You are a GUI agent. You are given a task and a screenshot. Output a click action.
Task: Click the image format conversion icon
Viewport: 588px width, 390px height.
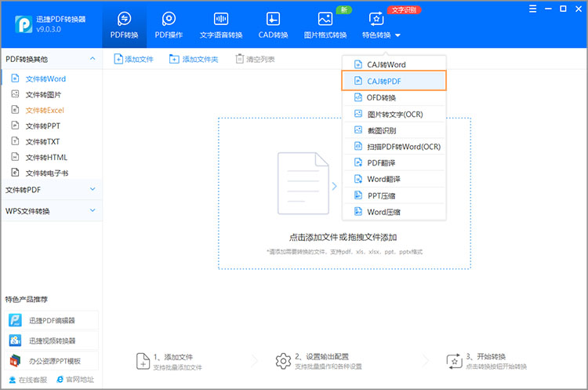click(x=325, y=18)
